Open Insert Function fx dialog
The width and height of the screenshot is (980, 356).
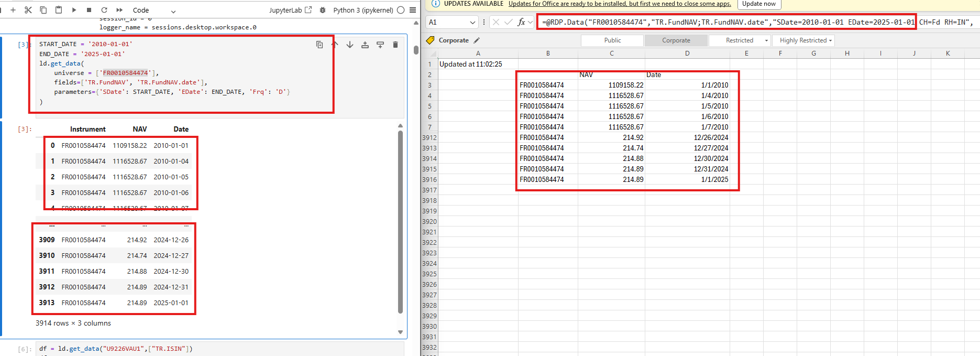[x=521, y=22]
